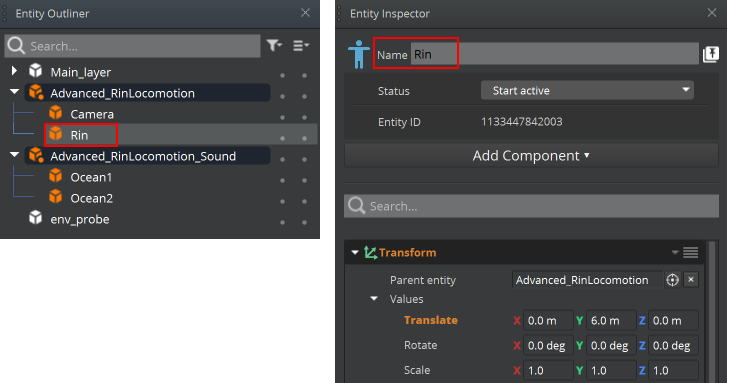
Task: Toggle visibility dot for Advanced_RinLocomotion_Sound
Action: click(283, 160)
